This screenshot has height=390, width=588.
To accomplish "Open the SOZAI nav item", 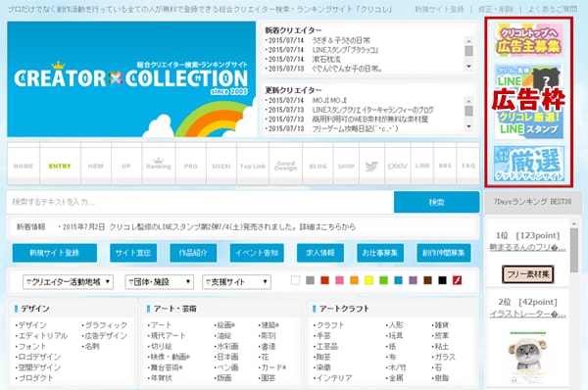I will click(220, 166).
